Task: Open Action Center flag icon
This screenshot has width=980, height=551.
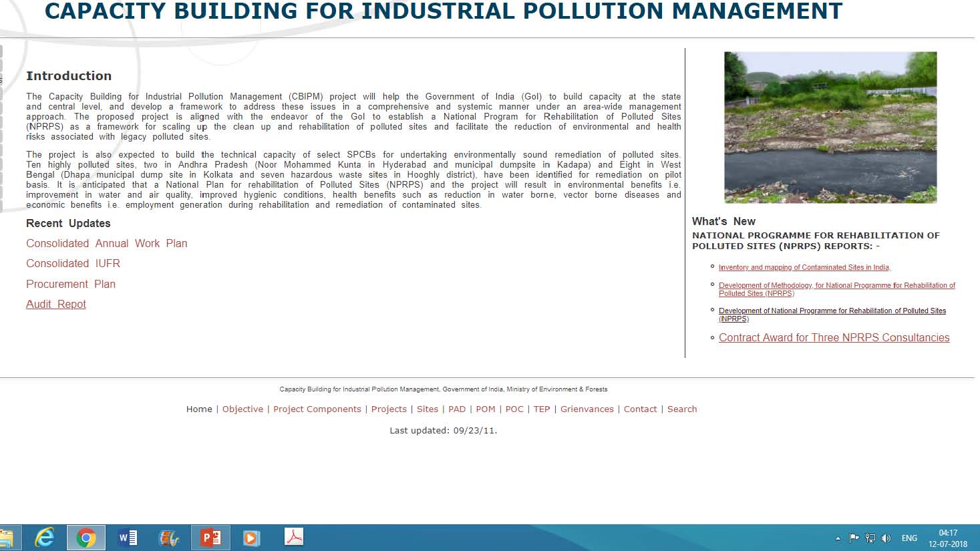Action: [854, 538]
